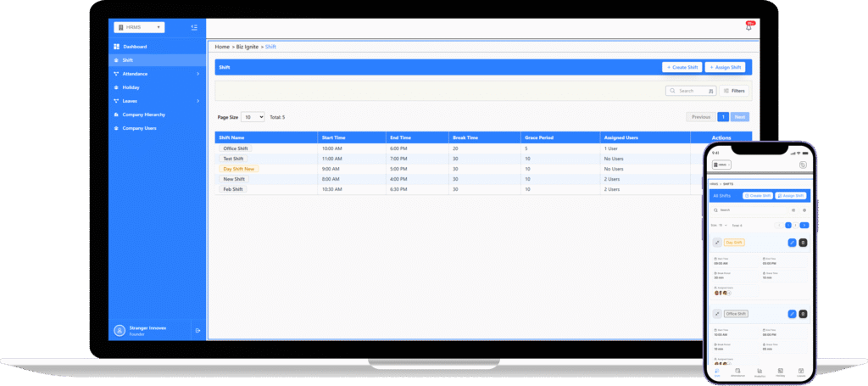The width and height of the screenshot is (868, 386).
Task: Click in the desktop Search field
Action: 685,91
